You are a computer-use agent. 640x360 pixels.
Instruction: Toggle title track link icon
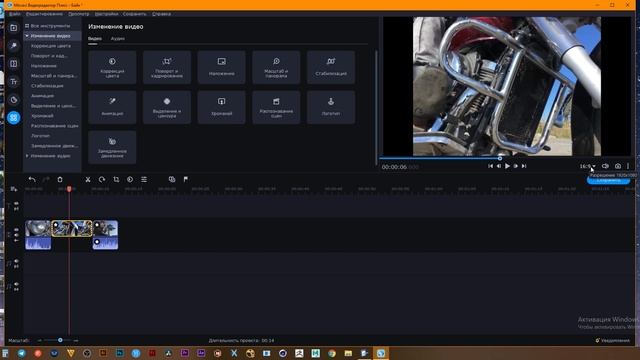click(x=16, y=209)
